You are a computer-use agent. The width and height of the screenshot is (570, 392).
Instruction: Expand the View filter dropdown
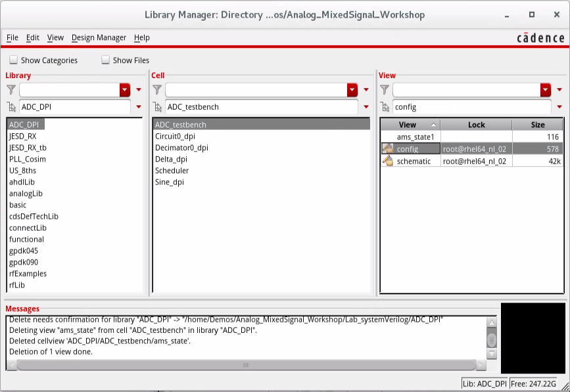545,90
